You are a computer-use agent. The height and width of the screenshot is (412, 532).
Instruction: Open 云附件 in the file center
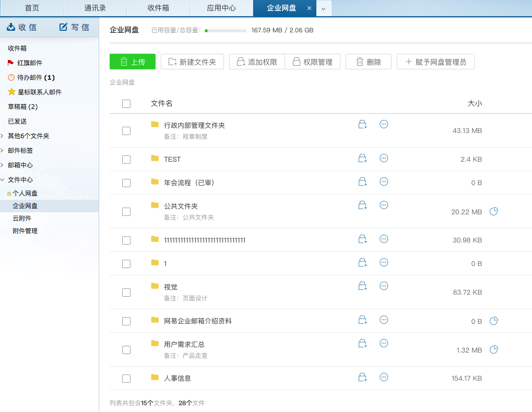(22, 219)
